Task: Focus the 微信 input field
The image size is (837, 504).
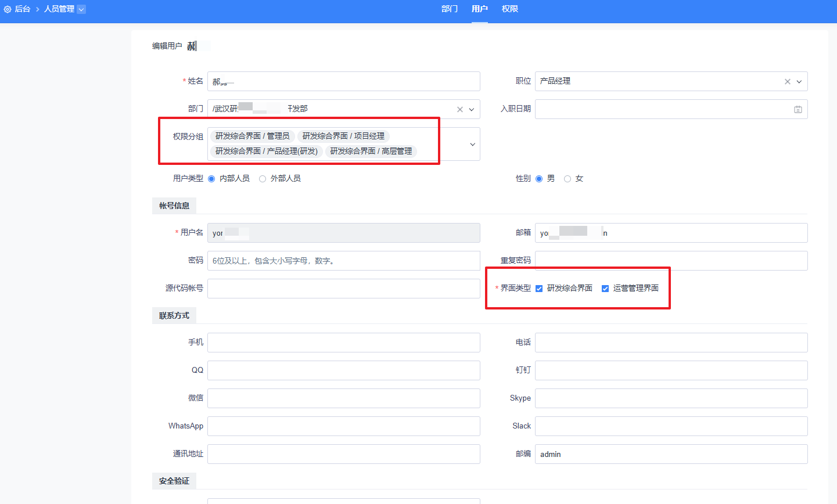Action: [344, 398]
